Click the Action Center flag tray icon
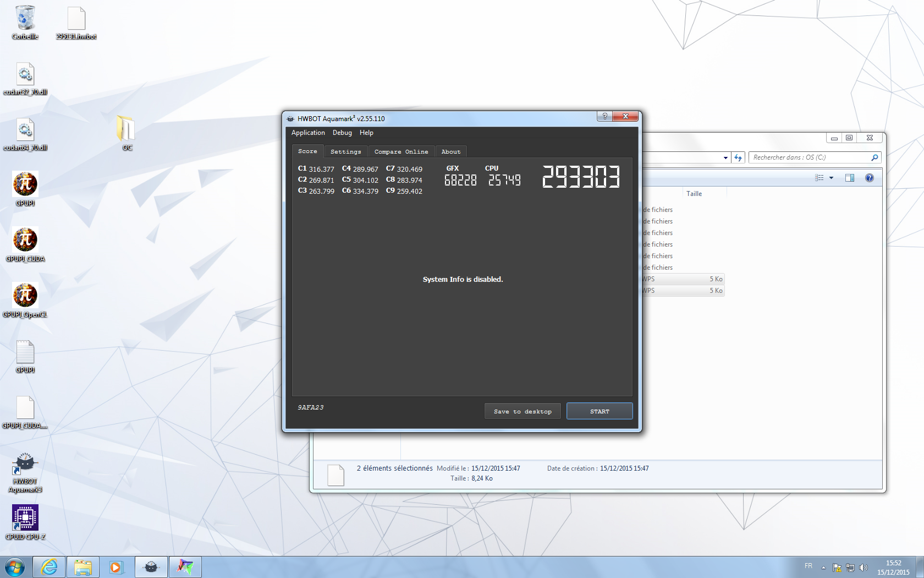924x578 pixels. click(837, 568)
